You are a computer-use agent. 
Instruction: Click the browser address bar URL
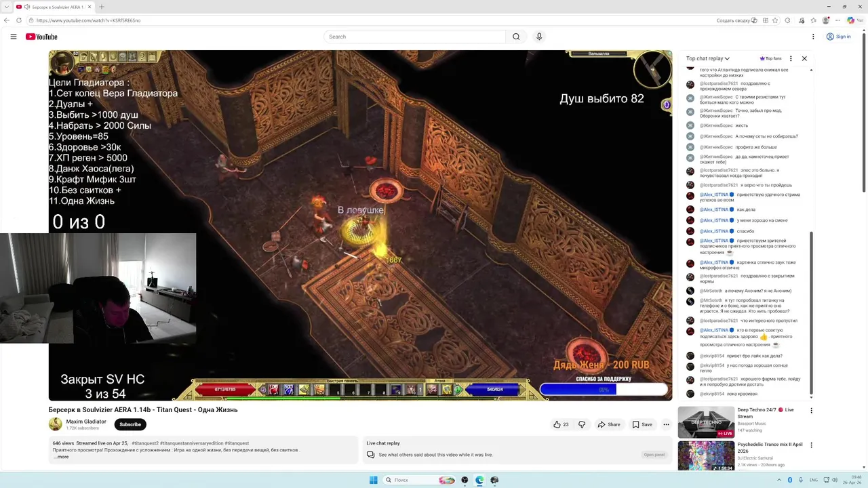(x=89, y=20)
